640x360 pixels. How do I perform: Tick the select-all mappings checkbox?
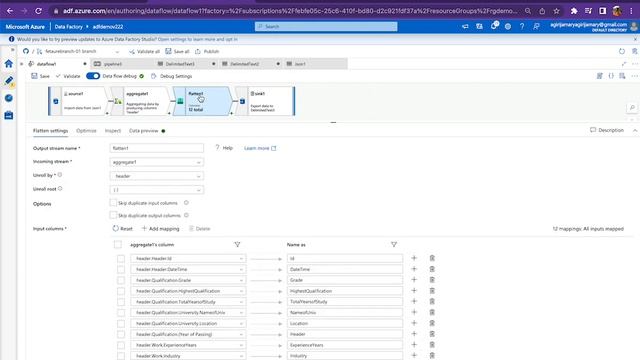click(118, 244)
